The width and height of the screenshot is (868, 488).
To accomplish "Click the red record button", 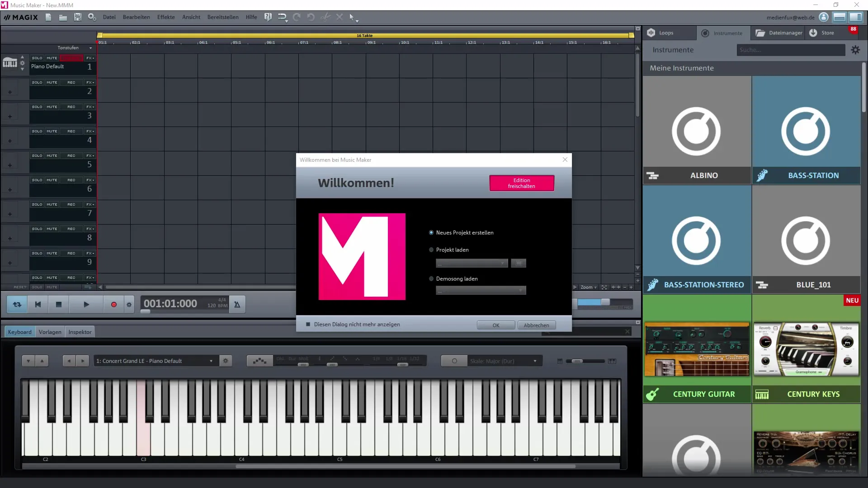I will click(114, 305).
